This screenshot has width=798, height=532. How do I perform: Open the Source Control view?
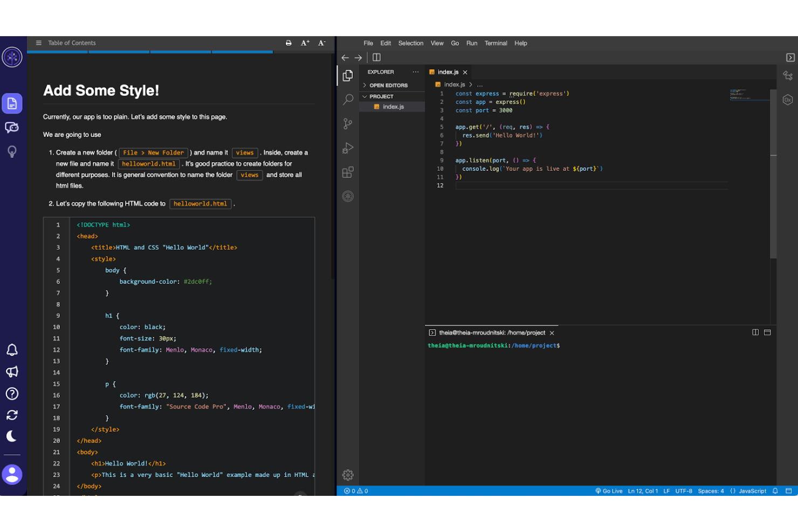tap(347, 123)
